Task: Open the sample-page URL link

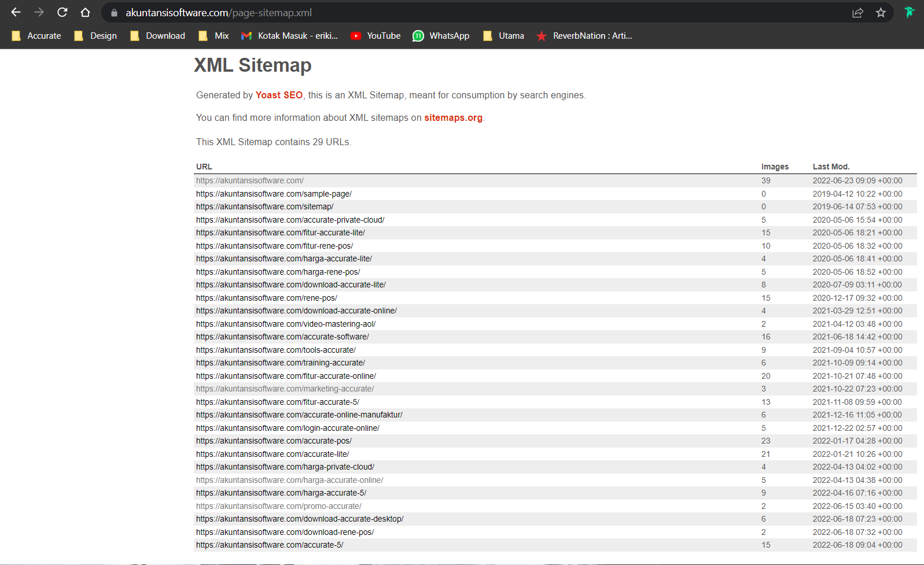Action: click(274, 194)
